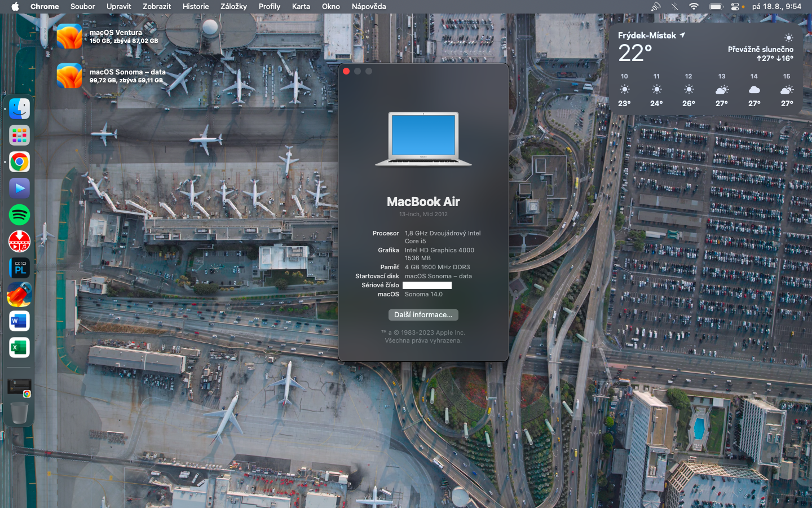Screen dimensions: 812x508
Task: Open the rocket app icon in the Dock
Action: (19, 295)
